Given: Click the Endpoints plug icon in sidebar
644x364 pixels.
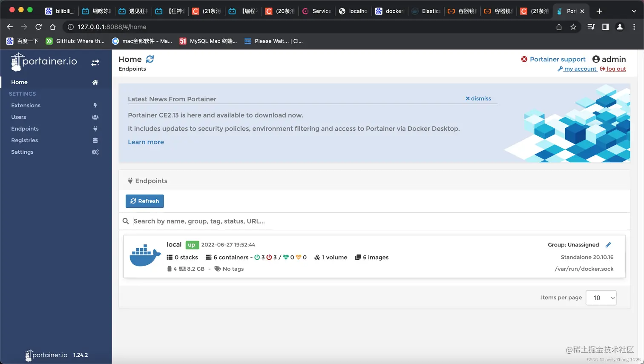Looking at the screenshot, I should [95, 129].
